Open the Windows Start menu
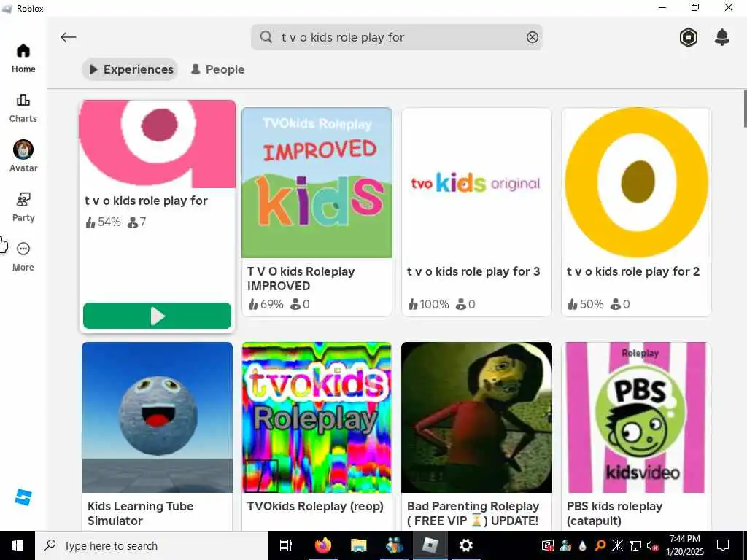Screen dimensions: 747x560 18,545
